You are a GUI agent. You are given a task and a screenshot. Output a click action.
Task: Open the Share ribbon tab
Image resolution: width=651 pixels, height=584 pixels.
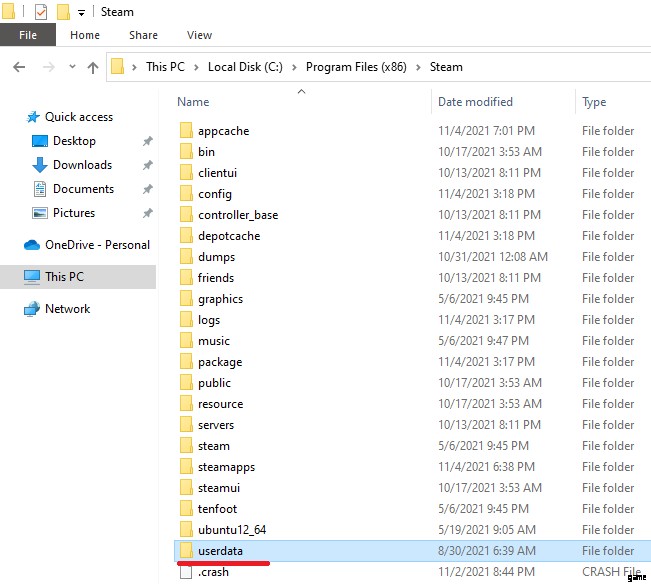pos(143,35)
